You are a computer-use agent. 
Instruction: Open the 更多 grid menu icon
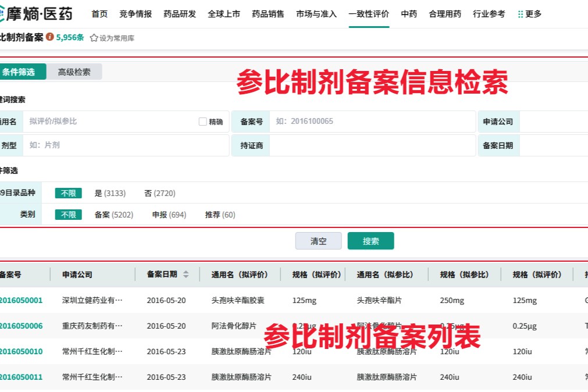point(520,13)
